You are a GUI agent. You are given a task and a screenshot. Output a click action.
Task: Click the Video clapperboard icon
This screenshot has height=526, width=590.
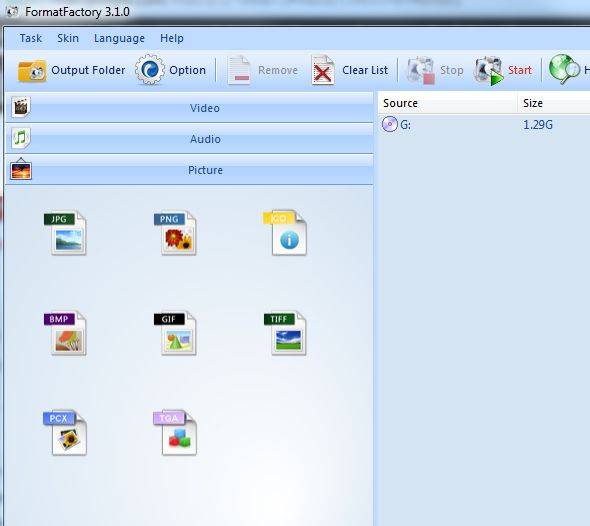[x=21, y=108]
